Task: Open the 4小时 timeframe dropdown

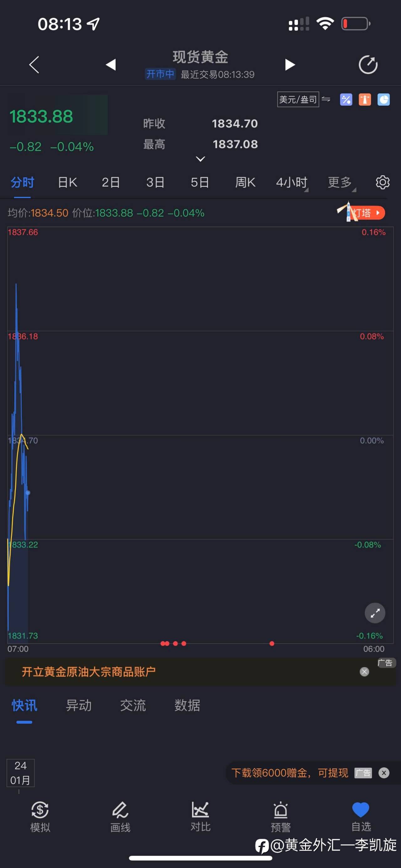Action: [x=292, y=182]
